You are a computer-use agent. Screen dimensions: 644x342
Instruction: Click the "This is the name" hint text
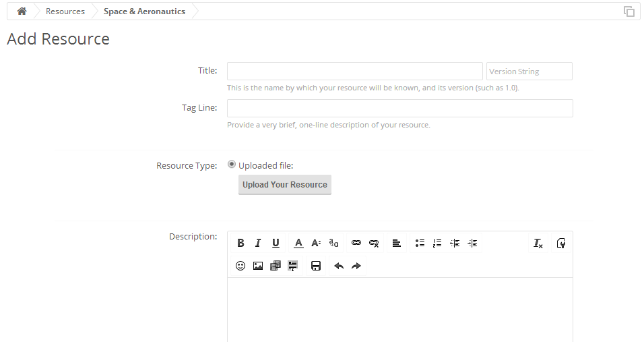(x=373, y=88)
